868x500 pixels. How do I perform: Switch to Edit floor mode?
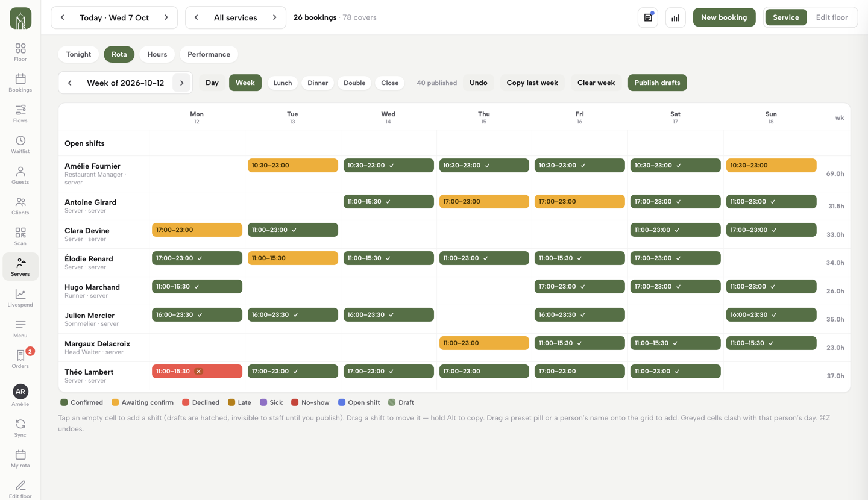click(832, 17)
